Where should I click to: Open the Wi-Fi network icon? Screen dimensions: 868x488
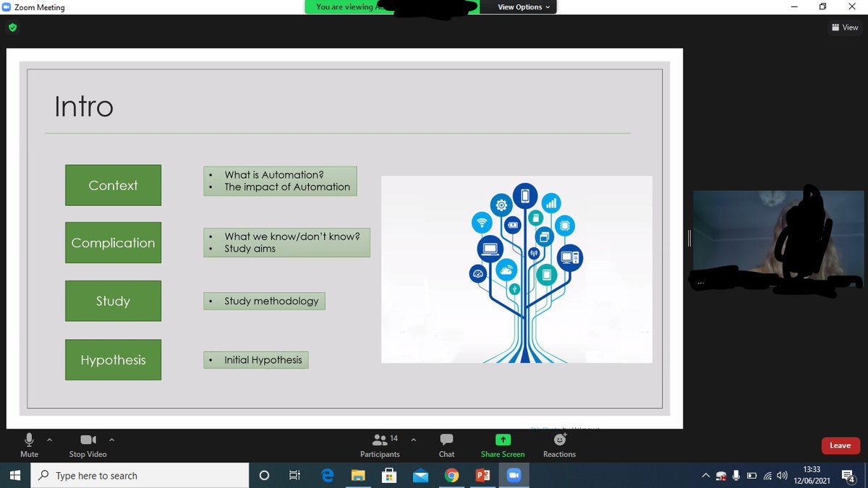pyautogui.click(x=767, y=476)
